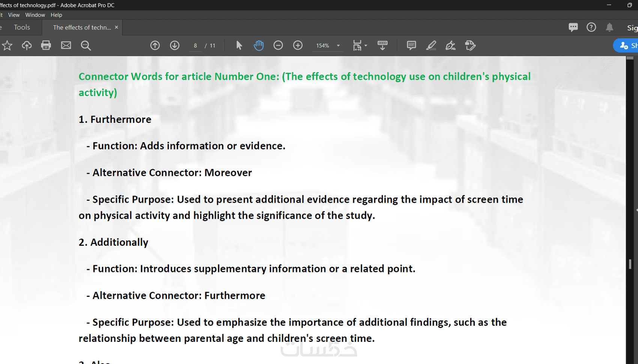
Task: Go to next page arrow
Action: (175, 45)
